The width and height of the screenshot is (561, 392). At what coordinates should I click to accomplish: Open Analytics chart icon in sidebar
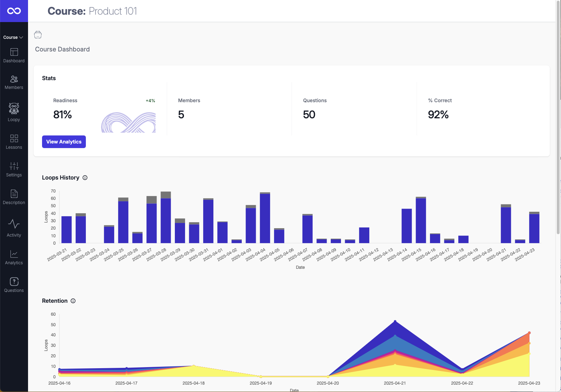(x=14, y=253)
